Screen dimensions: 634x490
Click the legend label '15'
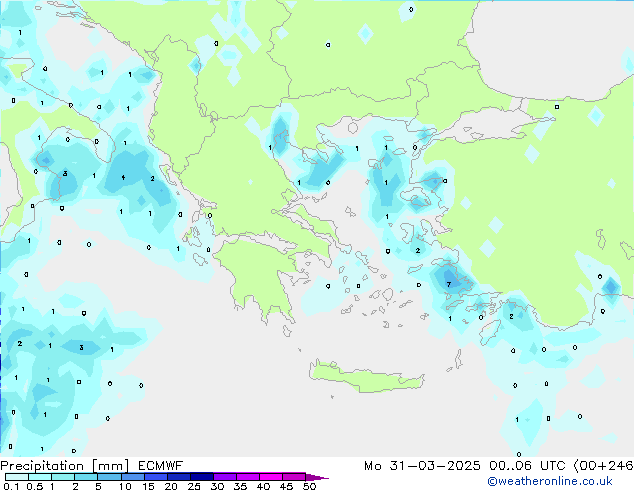click(x=148, y=486)
